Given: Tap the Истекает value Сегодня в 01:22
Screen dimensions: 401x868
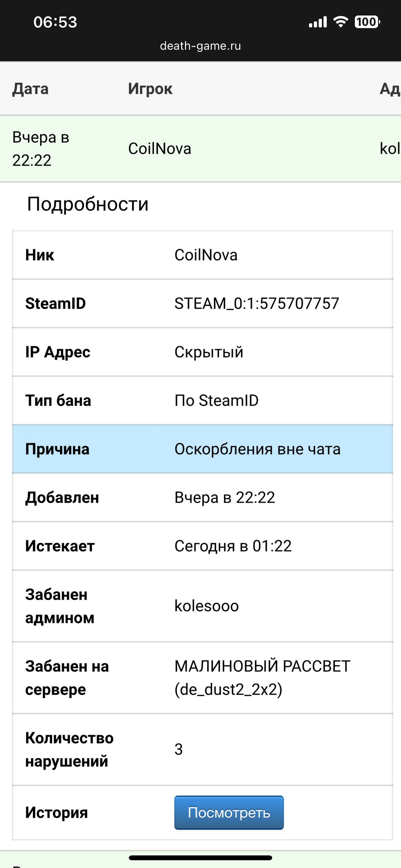Looking at the screenshot, I should point(233,546).
